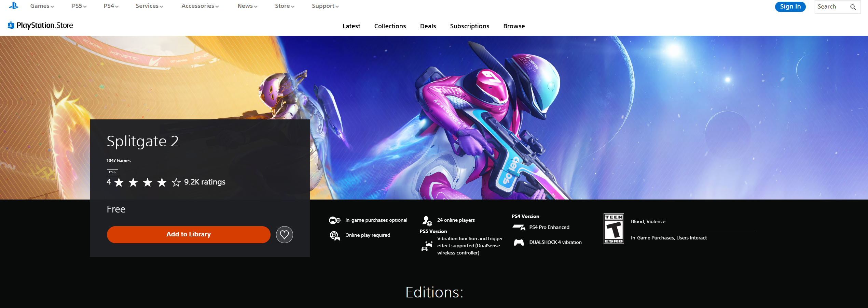This screenshot has height=308, width=868.
Task: Open the Support dropdown menu
Action: (325, 6)
